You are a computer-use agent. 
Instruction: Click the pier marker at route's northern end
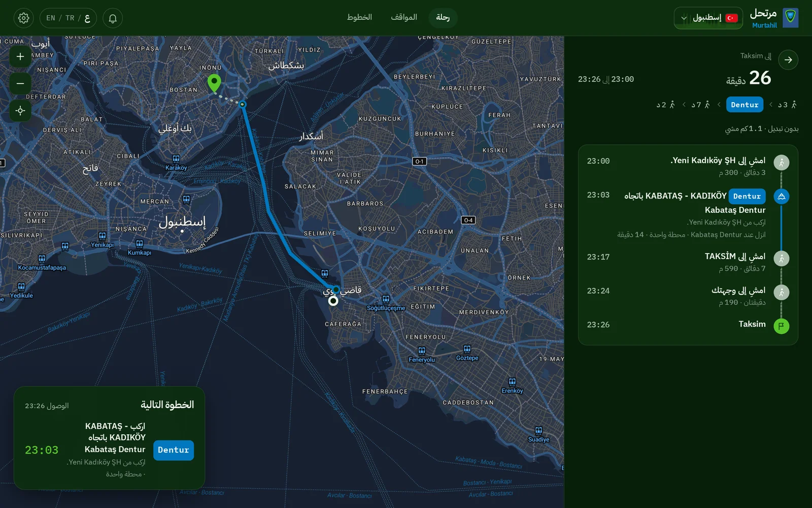click(243, 104)
